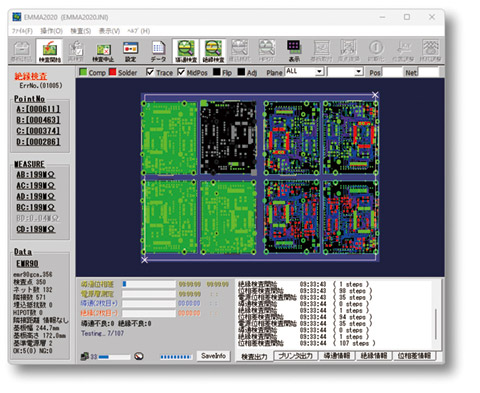Select the 絶縁検査 insulation test icon

tap(213, 51)
